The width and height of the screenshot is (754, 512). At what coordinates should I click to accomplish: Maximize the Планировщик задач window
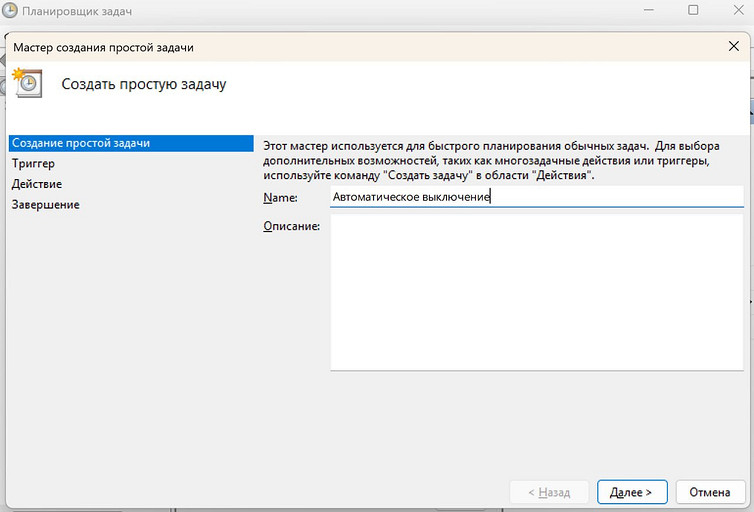(x=693, y=10)
